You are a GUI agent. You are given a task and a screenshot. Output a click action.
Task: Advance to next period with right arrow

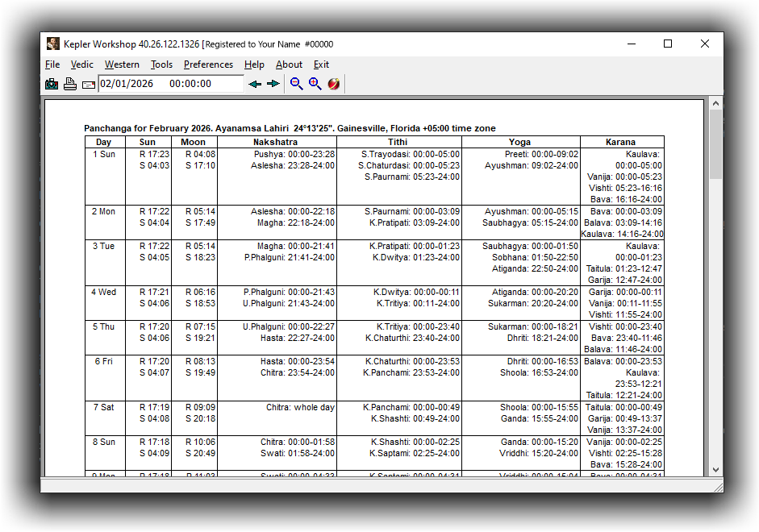click(x=273, y=84)
